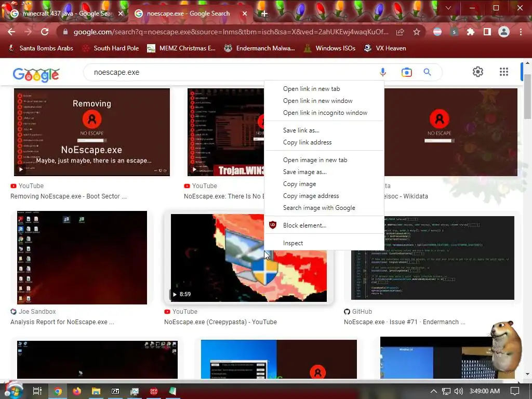Show hidden tray icons chevron

[x=434, y=391]
